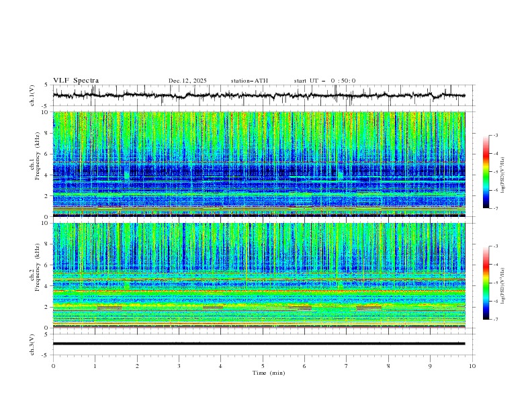Image resolution: width=532 pixels, height=411 pixels.
Task: Click the ch.1 color bar 'log(PSD)(V²/Hz)' label
Action: [x=503, y=175]
